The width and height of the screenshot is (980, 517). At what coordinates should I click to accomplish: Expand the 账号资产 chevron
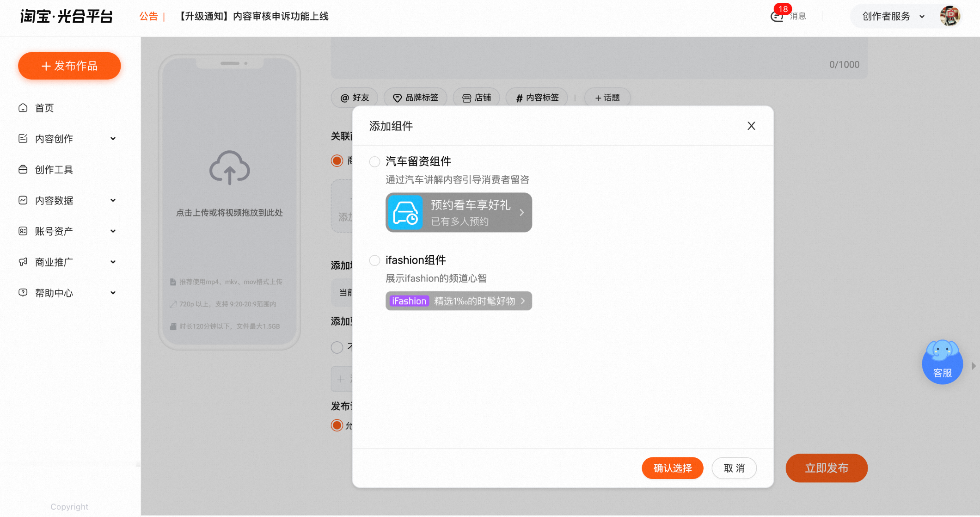[113, 231]
